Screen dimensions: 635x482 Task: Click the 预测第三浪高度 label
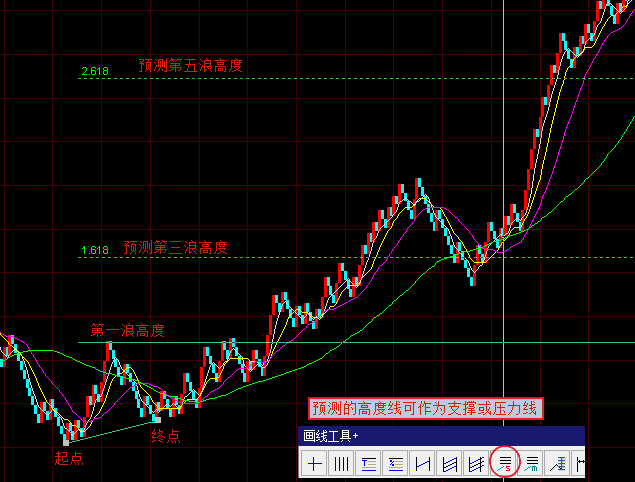[176, 247]
